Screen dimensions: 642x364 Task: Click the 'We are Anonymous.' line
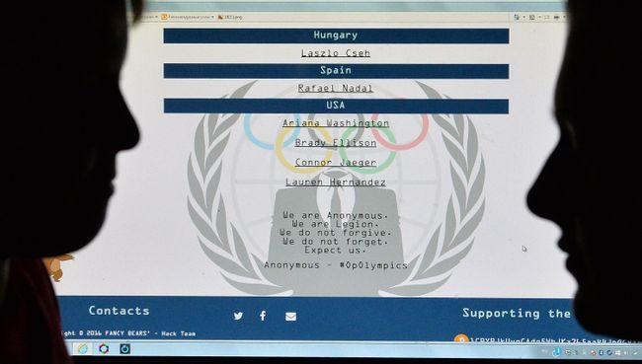[336, 215]
